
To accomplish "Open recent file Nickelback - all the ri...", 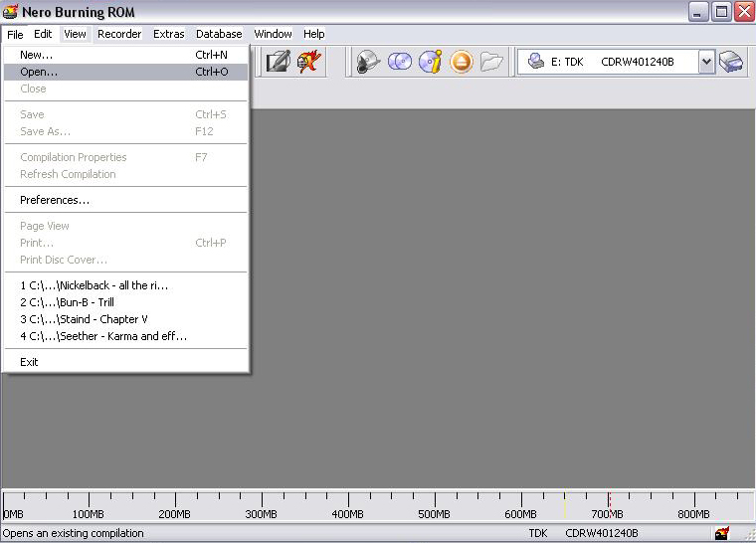I will coord(126,285).
